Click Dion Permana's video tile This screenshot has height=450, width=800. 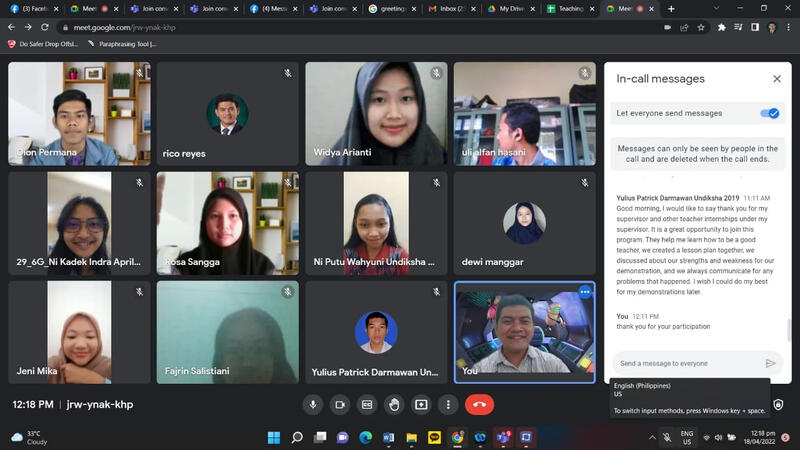(79, 113)
